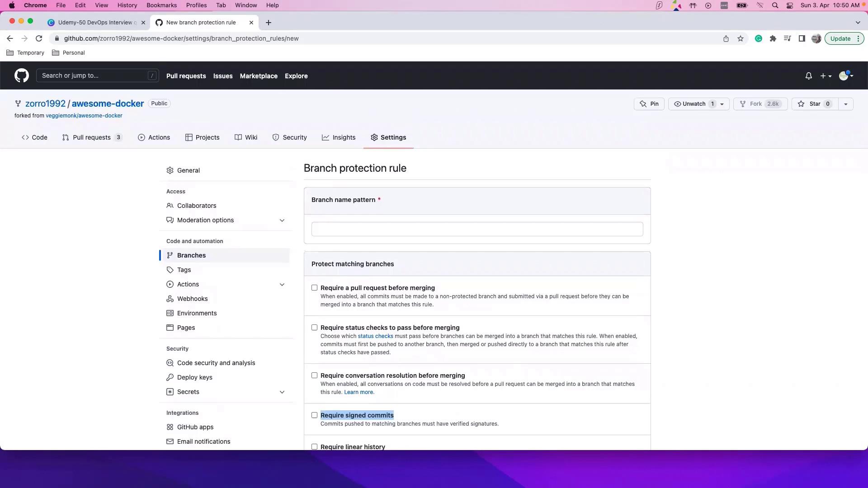Open the Bookmarks menu in menu bar
This screenshot has height=488, width=868.
(x=161, y=5)
